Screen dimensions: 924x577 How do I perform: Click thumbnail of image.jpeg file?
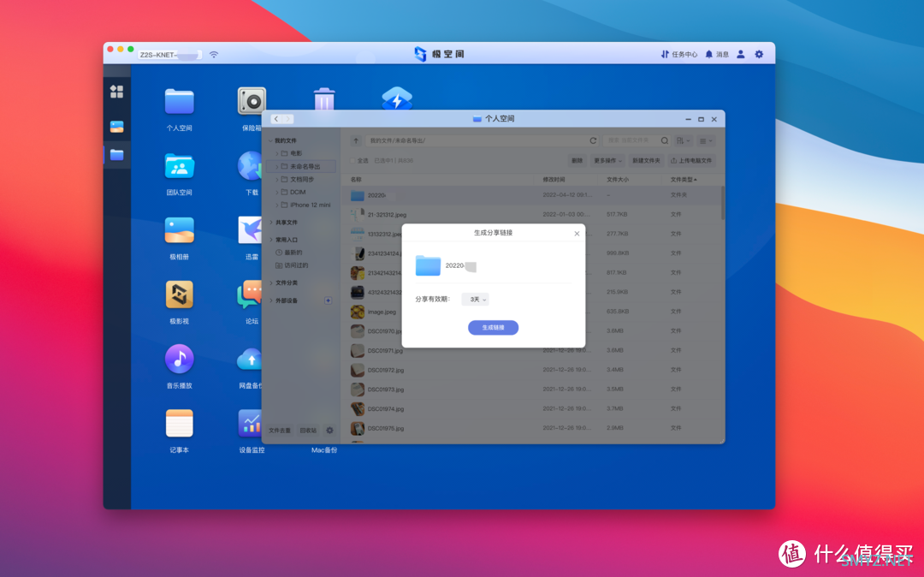(x=357, y=312)
